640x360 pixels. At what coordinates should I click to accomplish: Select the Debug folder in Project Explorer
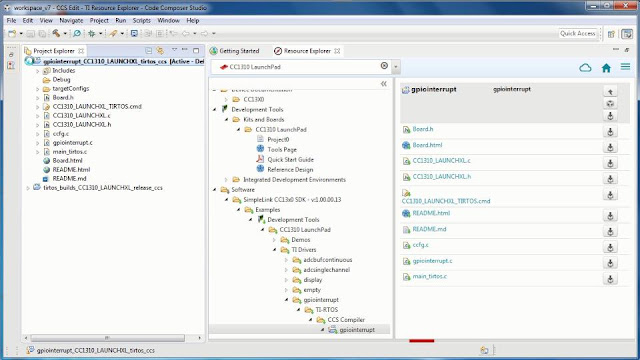(61, 80)
